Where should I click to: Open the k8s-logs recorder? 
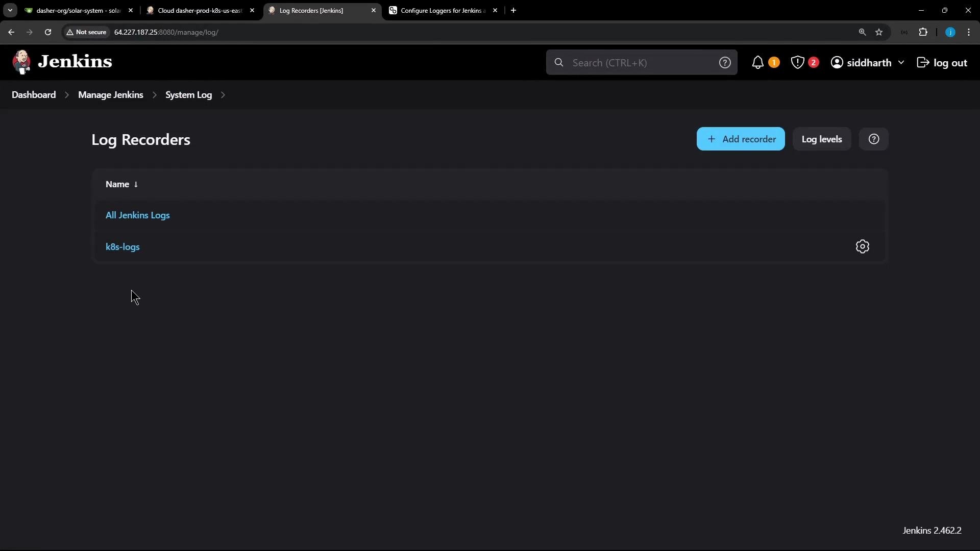point(122,247)
